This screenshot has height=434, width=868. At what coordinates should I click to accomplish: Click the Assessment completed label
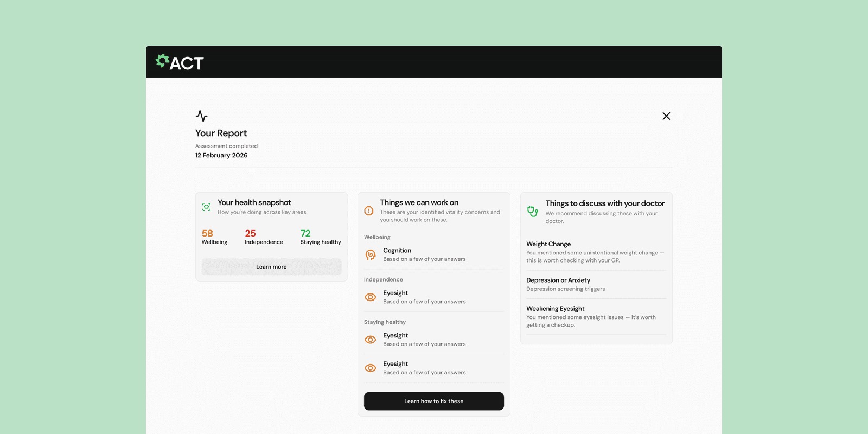coord(226,146)
